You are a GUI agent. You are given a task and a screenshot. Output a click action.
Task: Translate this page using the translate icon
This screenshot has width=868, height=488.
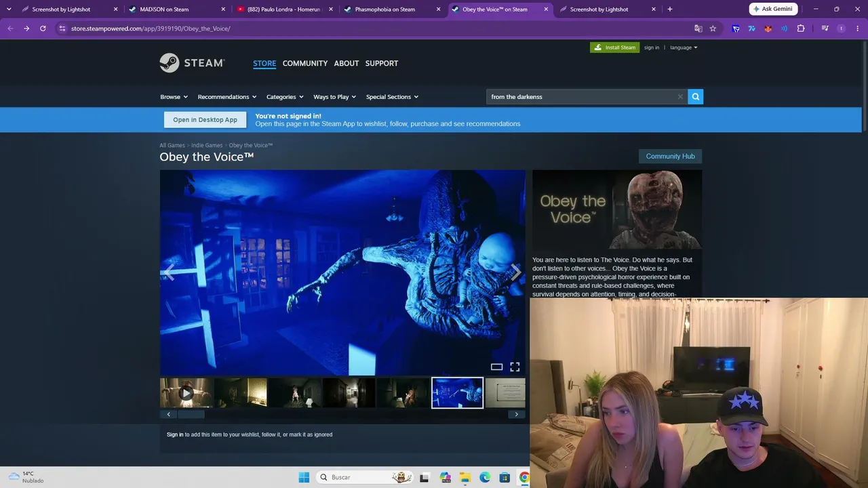pyautogui.click(x=698, y=28)
